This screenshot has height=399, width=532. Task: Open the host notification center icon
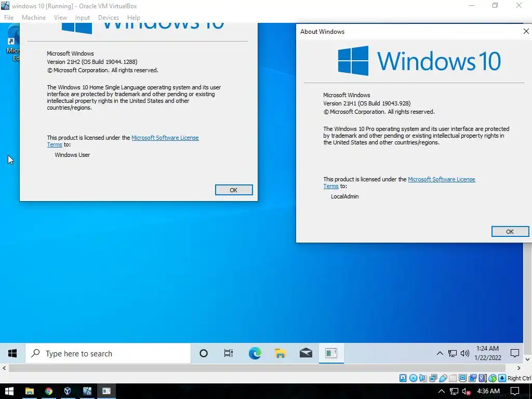pos(515,391)
